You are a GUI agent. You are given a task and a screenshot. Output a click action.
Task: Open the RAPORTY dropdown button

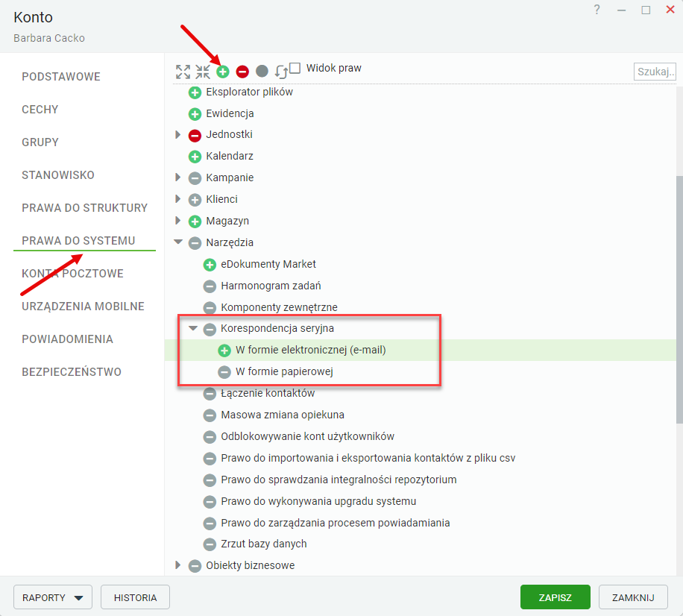[53, 597]
